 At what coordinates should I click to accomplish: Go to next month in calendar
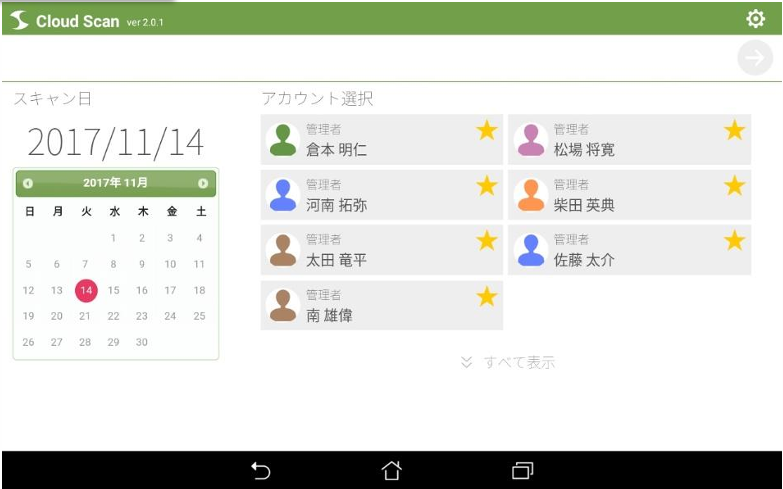pos(203,183)
